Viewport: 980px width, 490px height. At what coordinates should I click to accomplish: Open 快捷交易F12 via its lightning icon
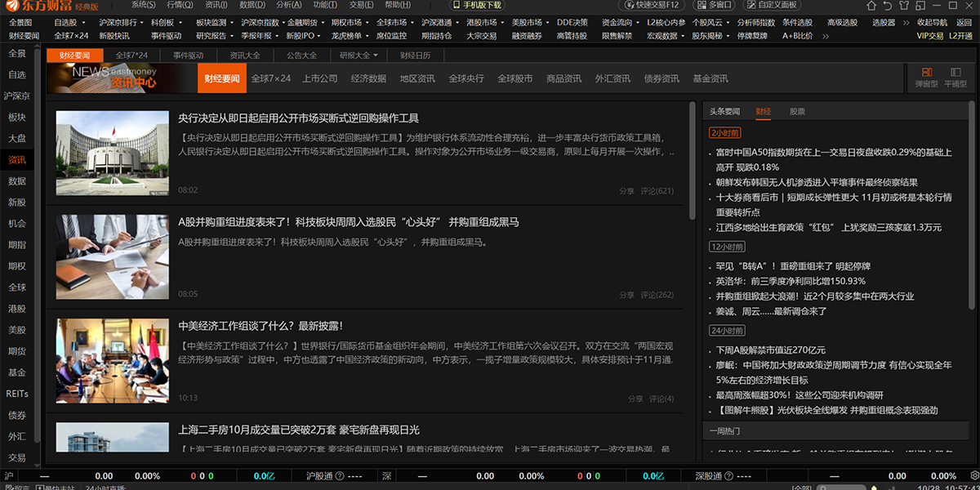pyautogui.click(x=630, y=6)
